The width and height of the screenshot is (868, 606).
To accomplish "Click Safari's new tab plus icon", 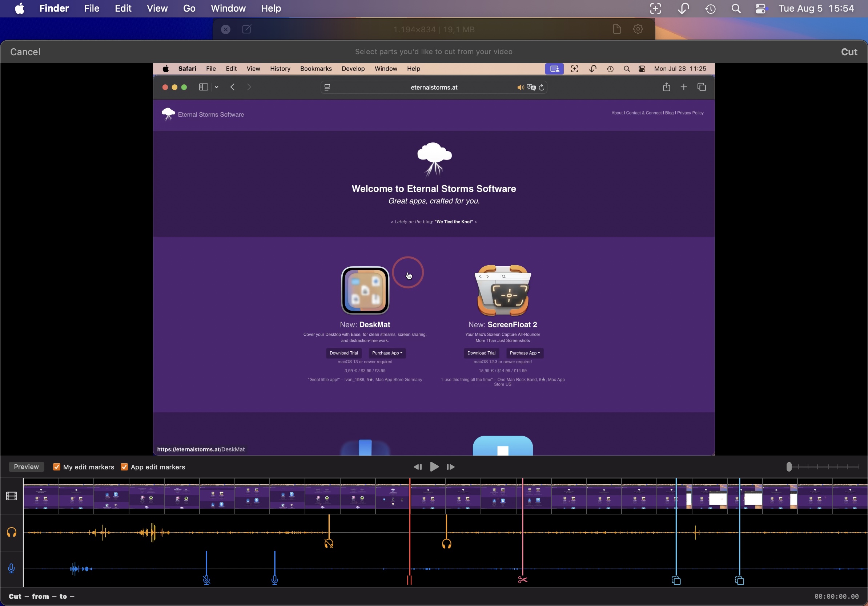I will click(x=684, y=87).
